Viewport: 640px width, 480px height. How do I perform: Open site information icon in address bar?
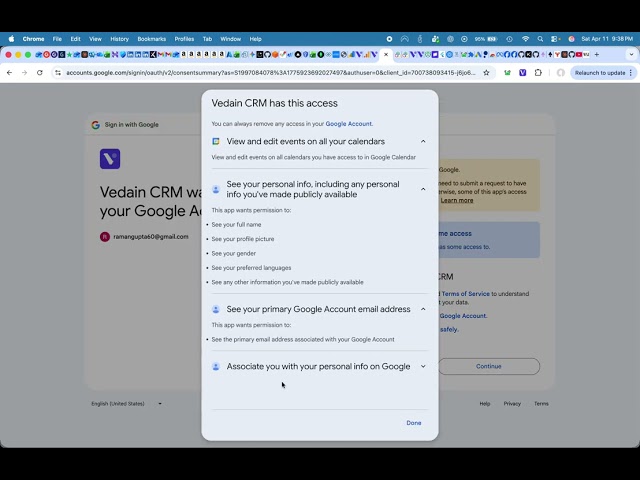(x=58, y=73)
